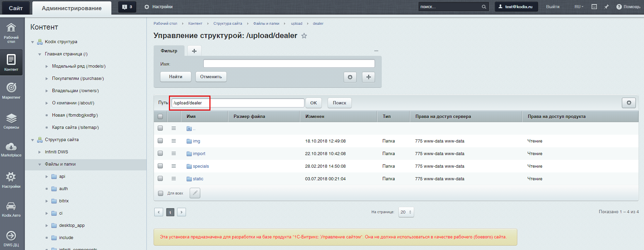Expand Модельный ряд tree node
Image resolution: width=644 pixels, height=250 pixels.
(47, 66)
